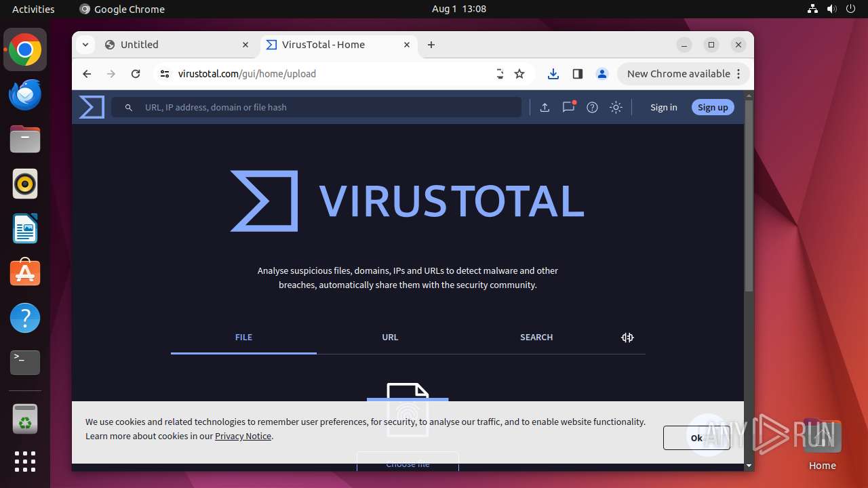Maximize the Chrome window
The image size is (868, 488).
coord(711,45)
